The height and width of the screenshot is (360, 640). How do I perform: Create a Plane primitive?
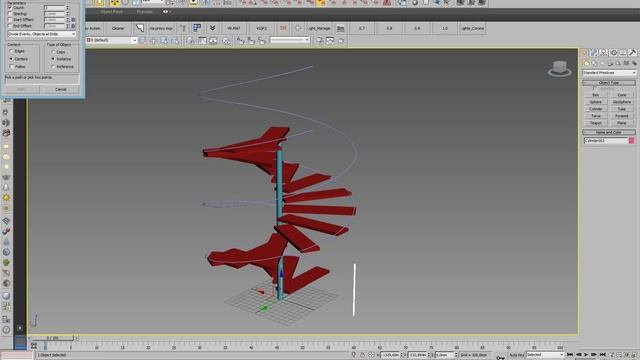[x=622, y=123]
